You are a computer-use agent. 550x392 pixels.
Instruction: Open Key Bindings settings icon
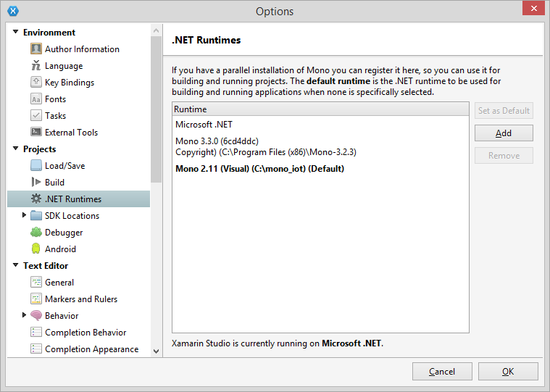pyautogui.click(x=36, y=82)
